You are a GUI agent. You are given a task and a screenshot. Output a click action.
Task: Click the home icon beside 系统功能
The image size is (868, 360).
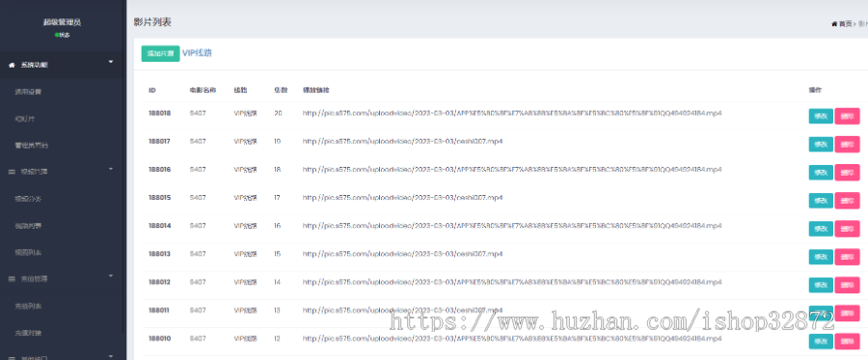(12, 66)
